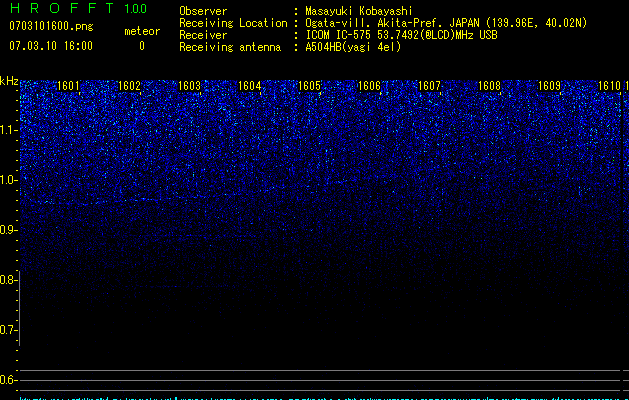Click the 1604 time marker
This screenshot has width=629, height=400.
[x=250, y=86]
